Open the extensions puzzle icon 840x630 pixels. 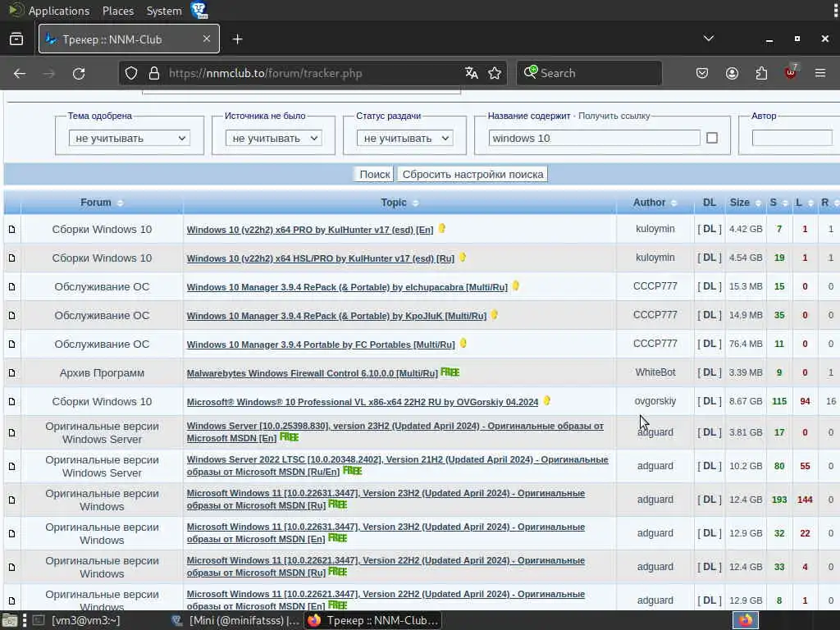click(x=761, y=73)
